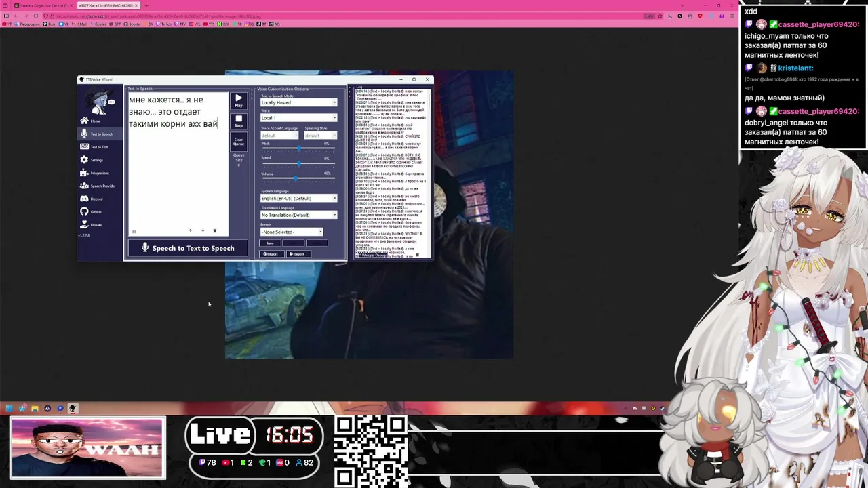The image size is (868, 488).
Task: Click the WAAH thumbnail image
Action: (87, 448)
